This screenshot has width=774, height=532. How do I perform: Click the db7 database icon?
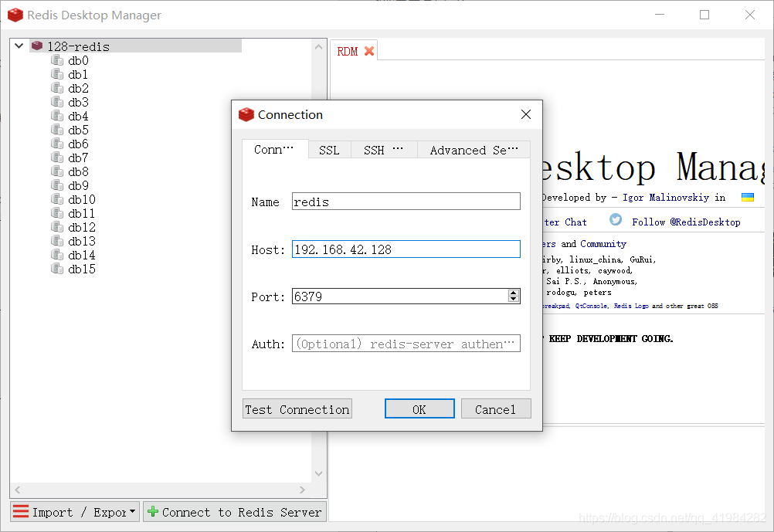pyautogui.click(x=57, y=158)
